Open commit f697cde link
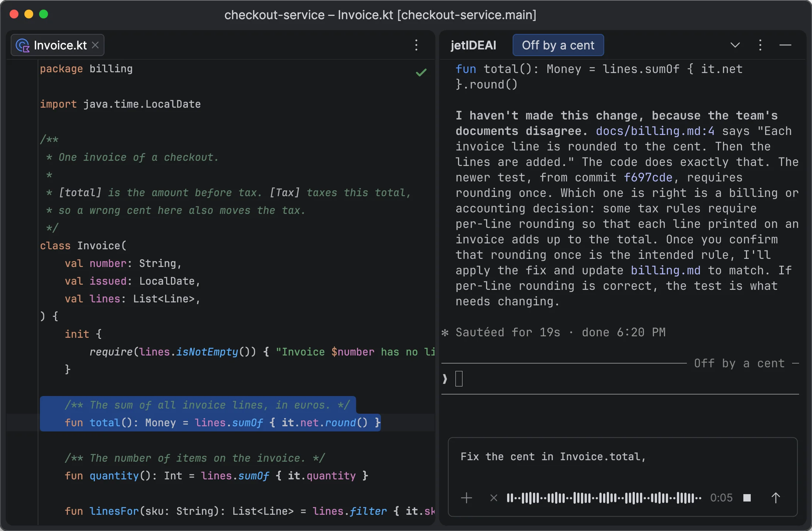 click(x=648, y=177)
